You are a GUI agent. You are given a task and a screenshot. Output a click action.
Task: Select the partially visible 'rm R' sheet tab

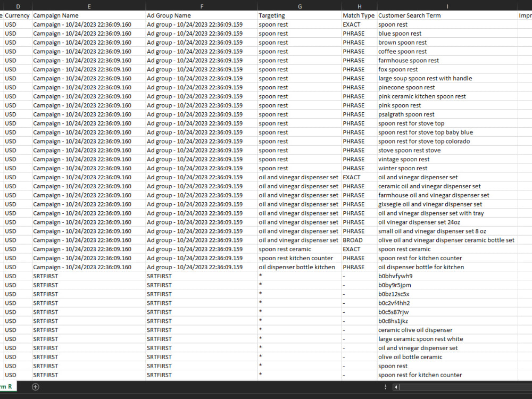(x=7, y=386)
